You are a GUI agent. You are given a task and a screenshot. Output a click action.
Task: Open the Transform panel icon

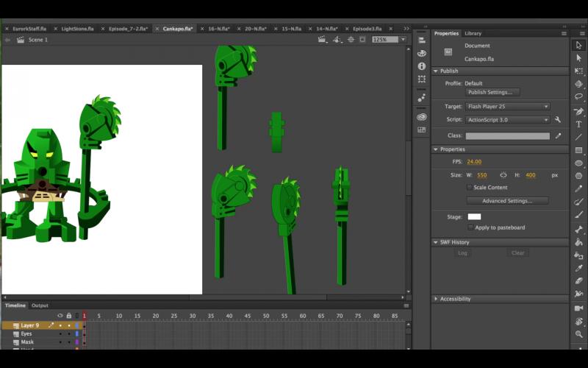point(421,79)
